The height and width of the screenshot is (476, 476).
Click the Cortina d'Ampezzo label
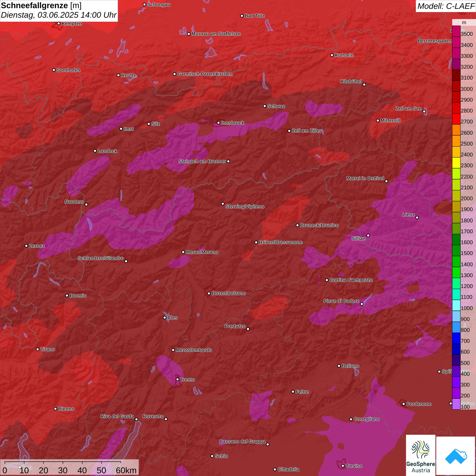coord(351,280)
